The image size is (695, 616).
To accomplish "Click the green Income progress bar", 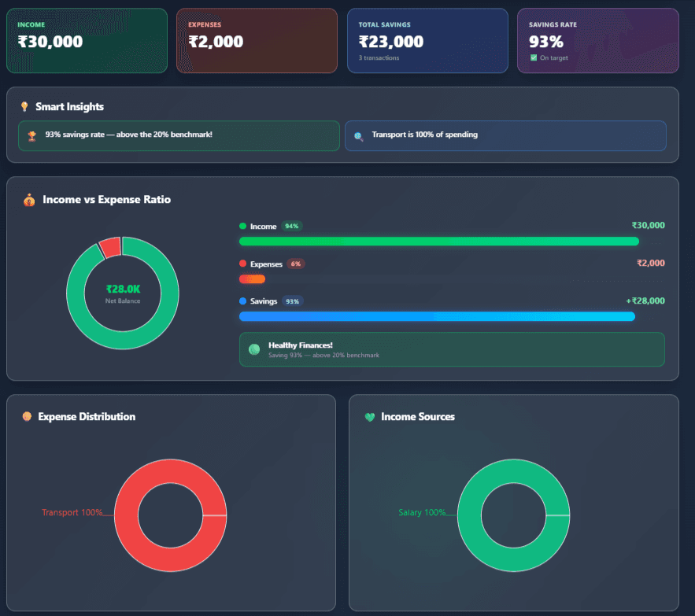I will pyautogui.click(x=439, y=241).
